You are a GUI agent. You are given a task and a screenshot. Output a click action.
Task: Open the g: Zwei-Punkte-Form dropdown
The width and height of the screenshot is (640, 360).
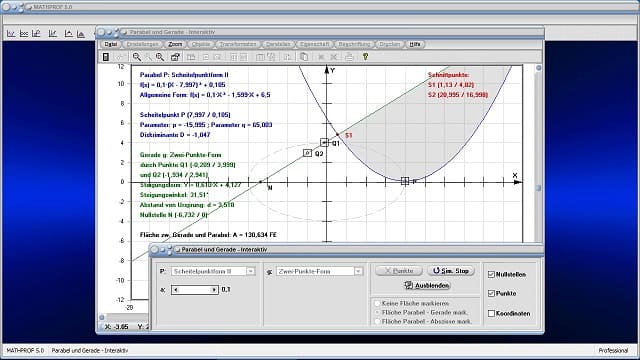358,271
